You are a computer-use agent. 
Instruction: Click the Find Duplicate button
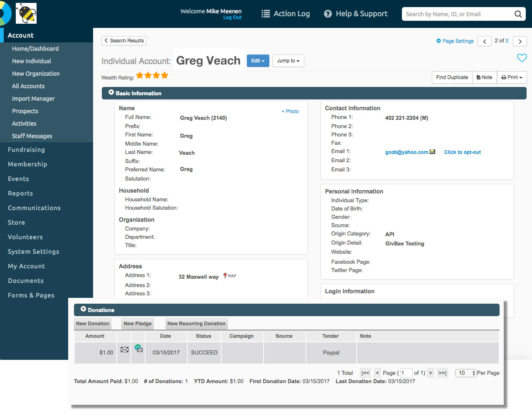(x=452, y=77)
